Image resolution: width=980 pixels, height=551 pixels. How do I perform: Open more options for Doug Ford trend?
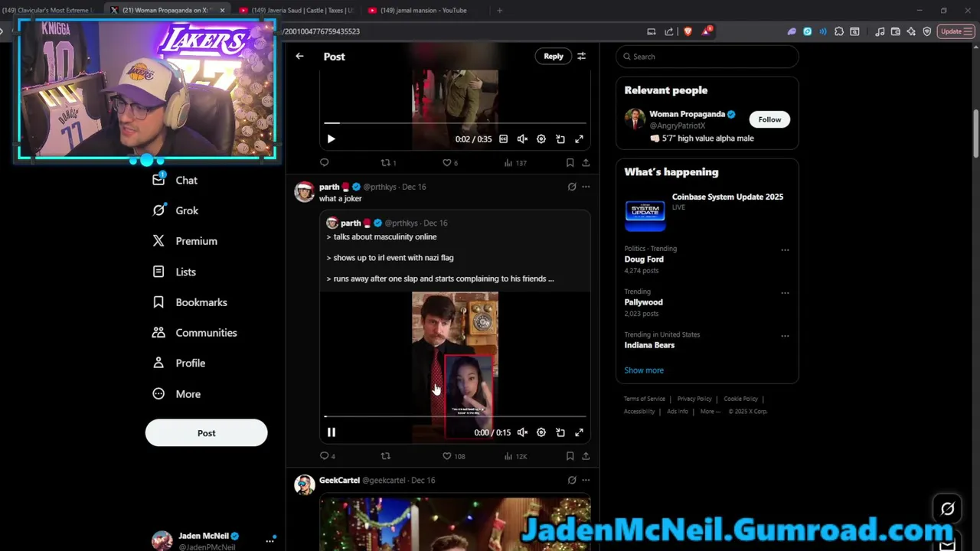(785, 249)
